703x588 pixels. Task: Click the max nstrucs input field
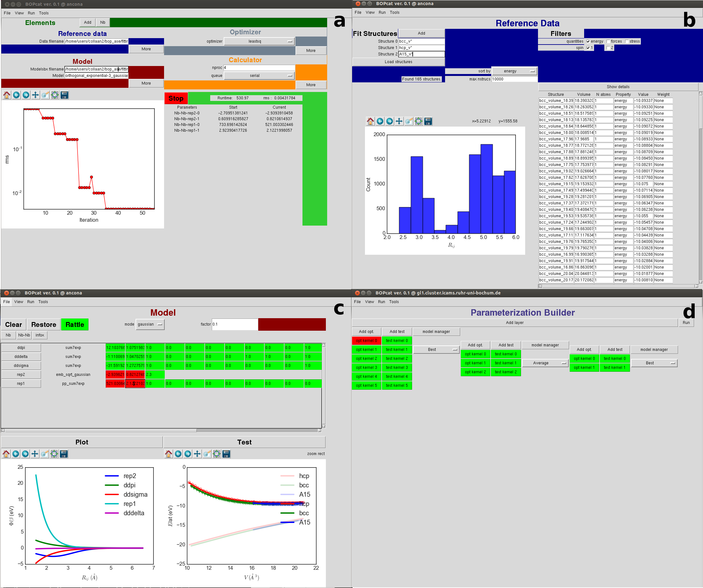tap(514, 79)
